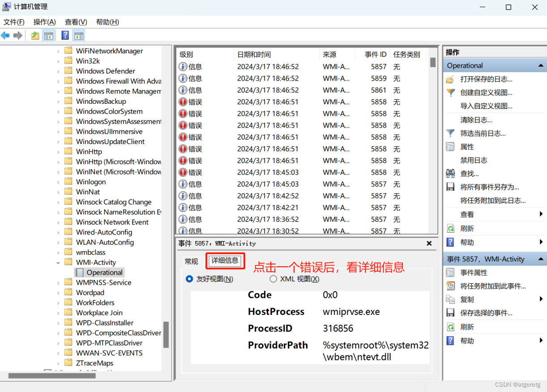The width and height of the screenshot is (547, 392).
Task: Open the 查看(V) menu
Action: point(75,22)
